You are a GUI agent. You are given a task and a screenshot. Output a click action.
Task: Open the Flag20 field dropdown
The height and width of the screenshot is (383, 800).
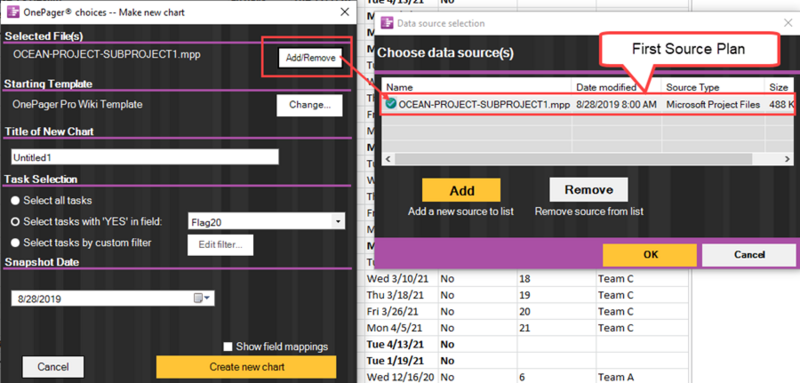(337, 222)
